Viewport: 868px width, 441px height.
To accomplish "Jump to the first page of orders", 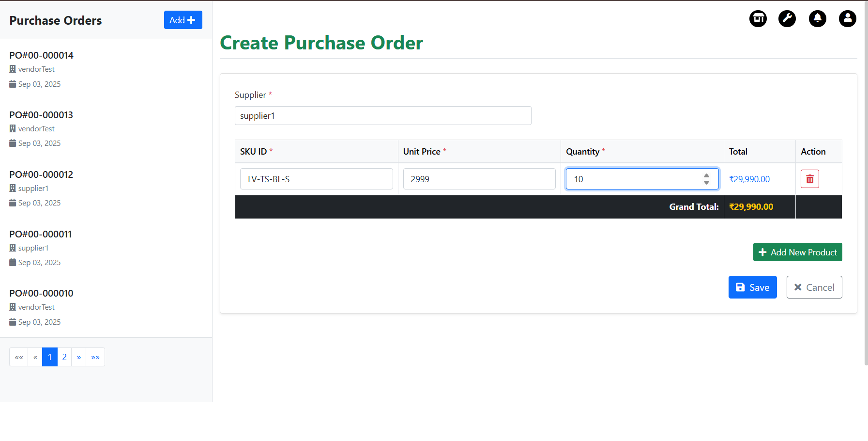I will tap(19, 357).
